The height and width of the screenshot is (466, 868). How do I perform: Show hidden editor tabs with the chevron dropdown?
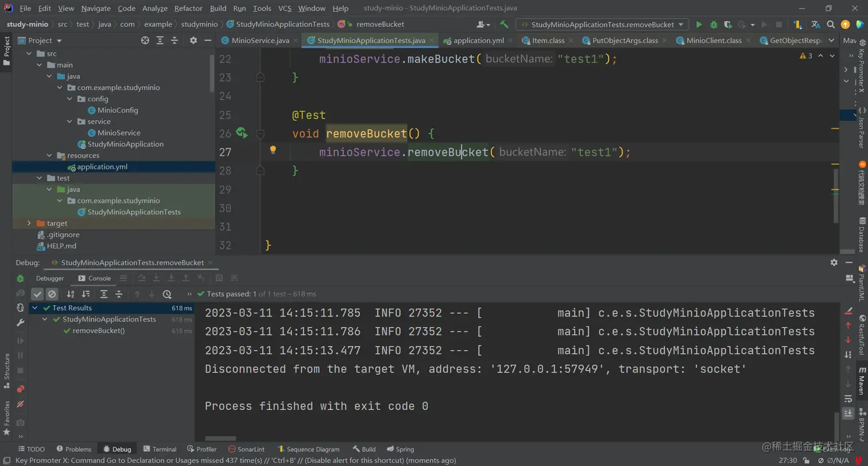coord(831,40)
